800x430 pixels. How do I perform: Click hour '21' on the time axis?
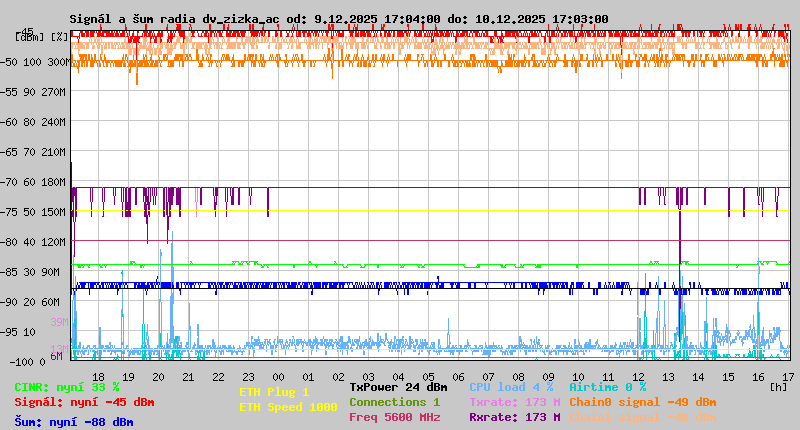pyautogui.click(x=188, y=377)
